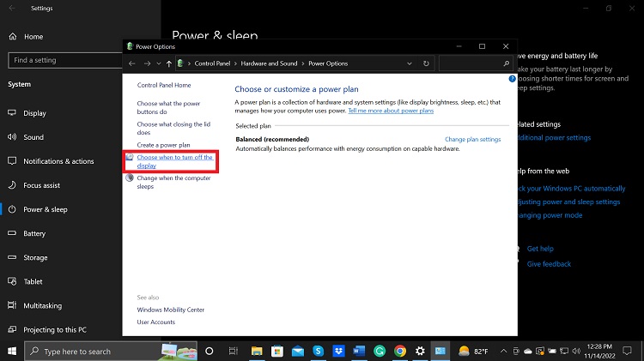Open Microsoft Word from the taskbar
This screenshot has height=361, width=644.
[359, 351]
